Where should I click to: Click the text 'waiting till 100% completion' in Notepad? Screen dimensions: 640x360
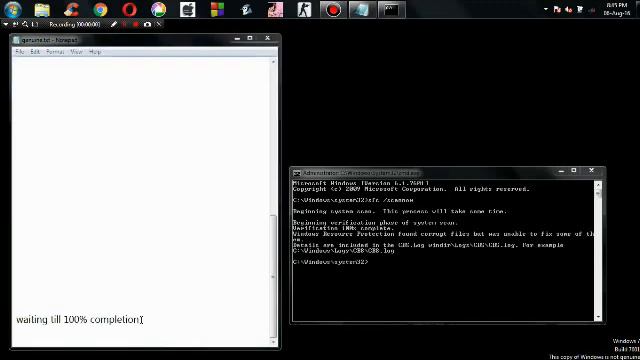click(x=78, y=320)
